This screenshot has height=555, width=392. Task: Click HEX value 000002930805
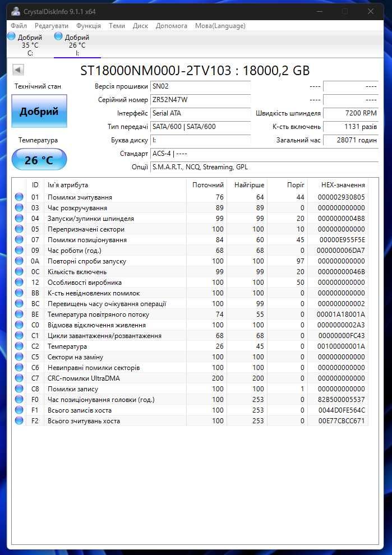[342, 197]
